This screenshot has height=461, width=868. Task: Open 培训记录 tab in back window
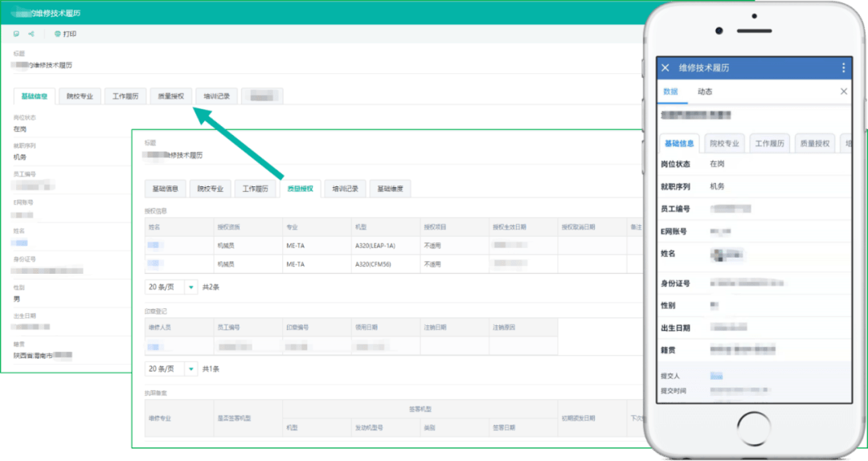(216, 96)
